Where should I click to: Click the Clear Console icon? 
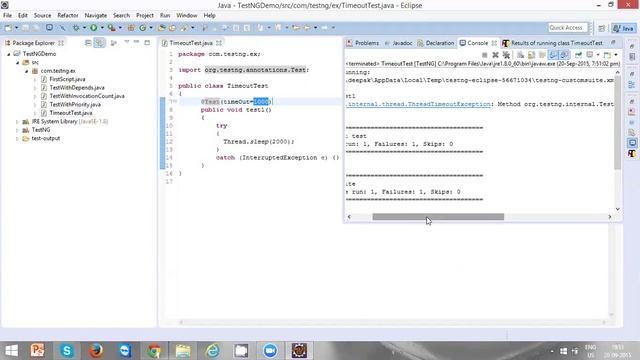pos(520,55)
